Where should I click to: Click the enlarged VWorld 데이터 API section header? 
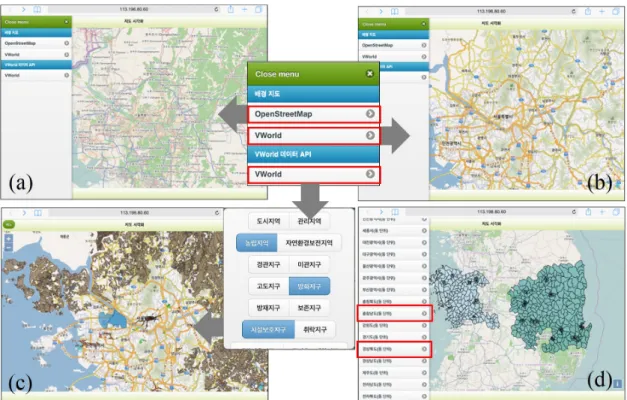point(313,154)
